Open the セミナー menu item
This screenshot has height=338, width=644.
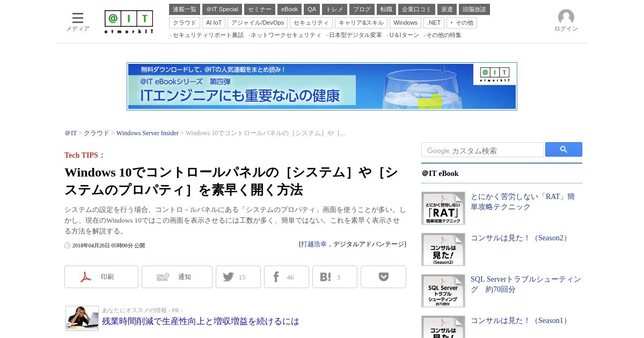tap(260, 10)
